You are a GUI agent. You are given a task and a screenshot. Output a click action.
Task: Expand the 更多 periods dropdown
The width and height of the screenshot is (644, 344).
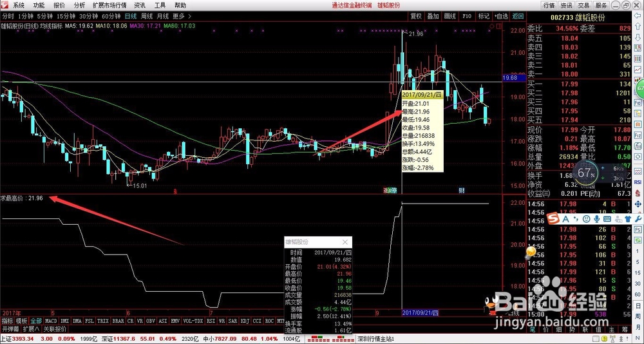[181, 17]
